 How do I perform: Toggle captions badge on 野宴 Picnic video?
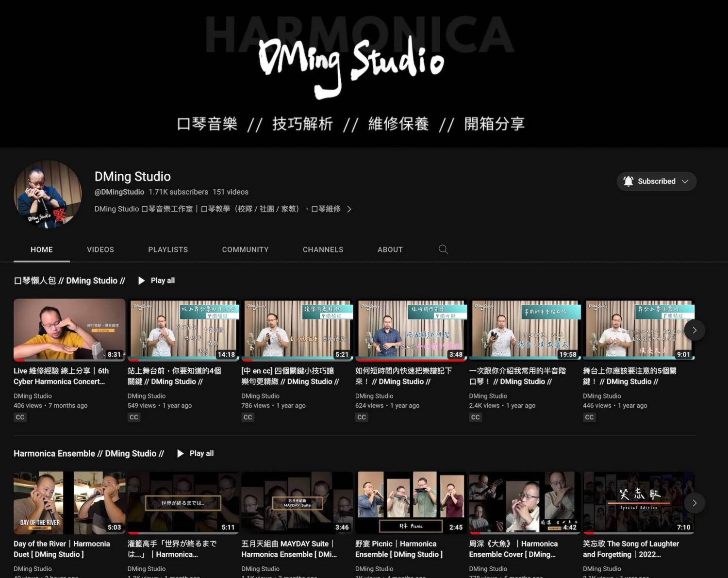(x=362, y=577)
